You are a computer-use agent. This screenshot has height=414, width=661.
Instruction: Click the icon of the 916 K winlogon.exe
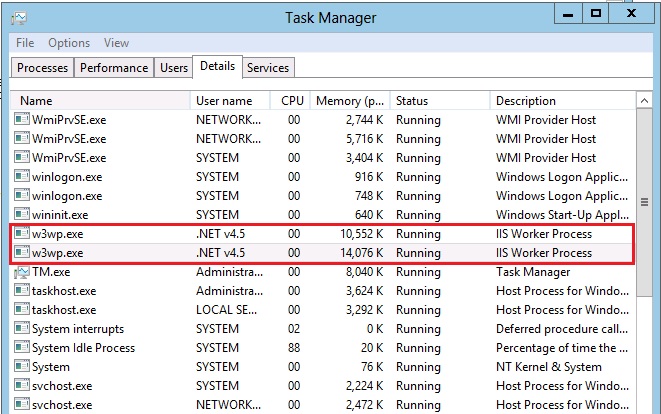tap(22, 177)
